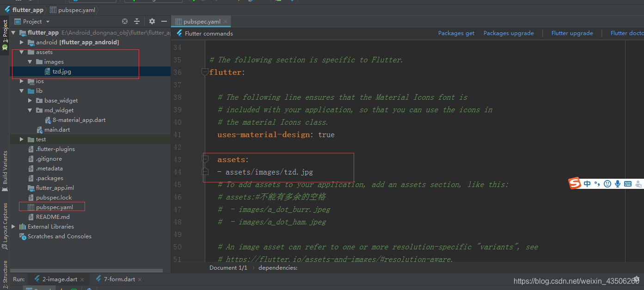
Task: Open the Structure side tab
Action: pyautogui.click(x=5, y=275)
